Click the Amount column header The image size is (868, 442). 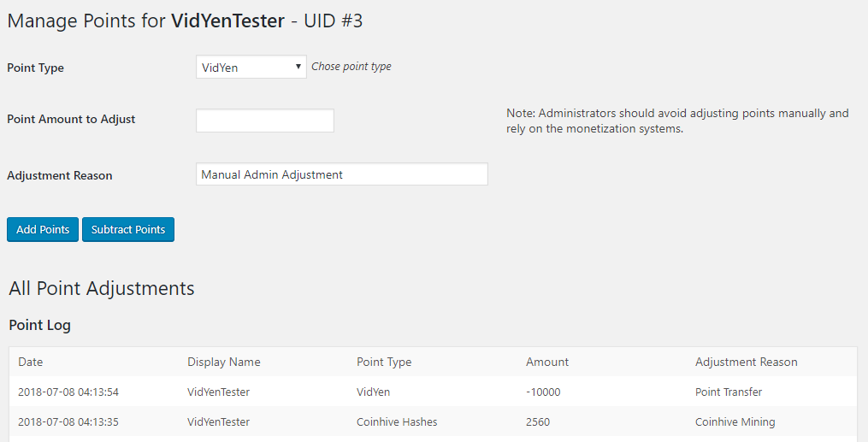coord(546,362)
